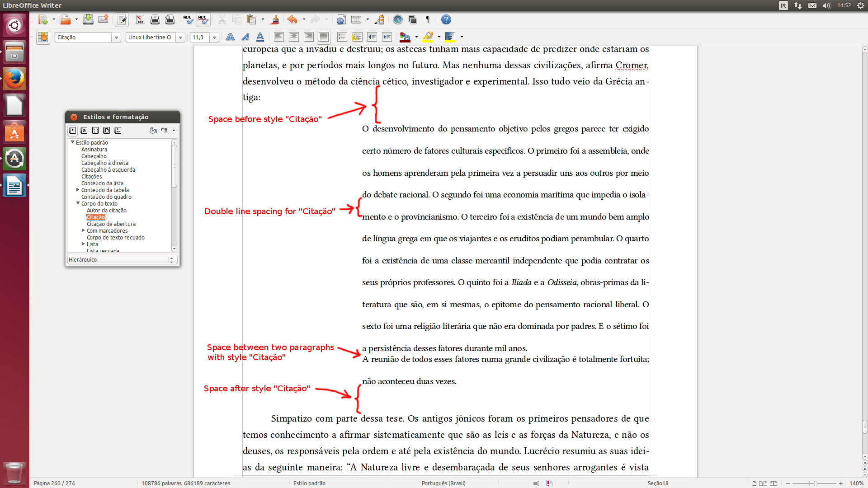The width and height of the screenshot is (868, 488).
Task: Click the Export as PDF icon
Action: click(x=140, y=19)
